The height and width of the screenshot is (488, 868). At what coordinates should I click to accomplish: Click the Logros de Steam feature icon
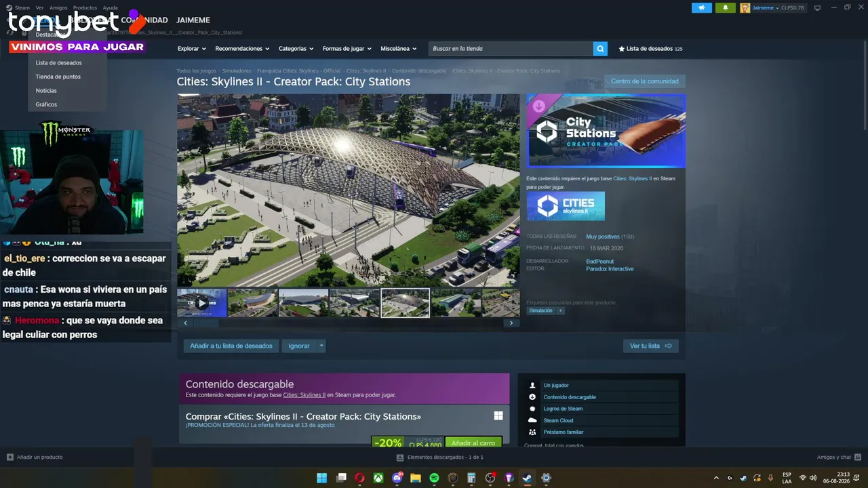(532, 409)
